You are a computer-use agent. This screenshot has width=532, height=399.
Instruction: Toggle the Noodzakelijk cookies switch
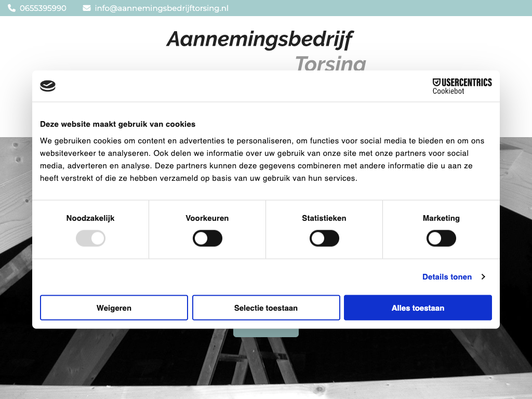point(90,238)
